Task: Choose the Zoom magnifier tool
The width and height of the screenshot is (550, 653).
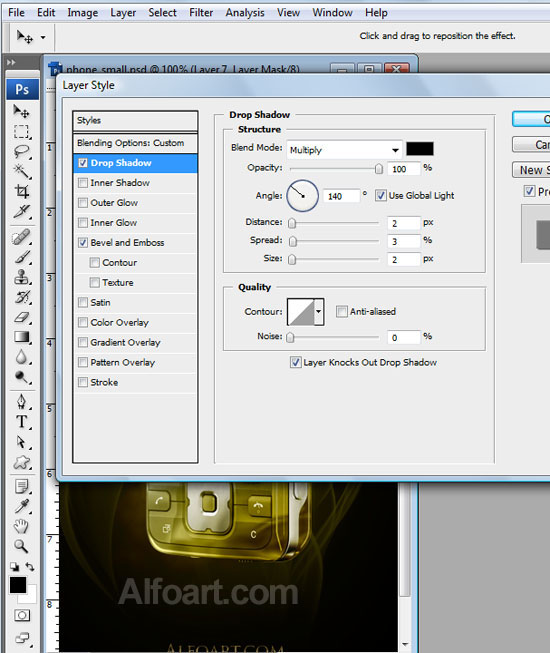Action: tap(22, 546)
